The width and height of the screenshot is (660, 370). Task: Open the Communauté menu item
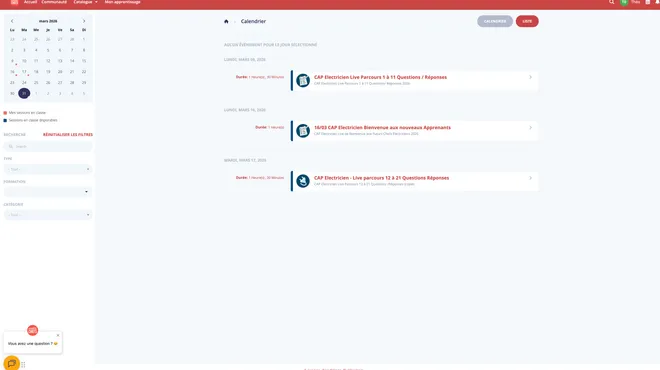[54, 2]
